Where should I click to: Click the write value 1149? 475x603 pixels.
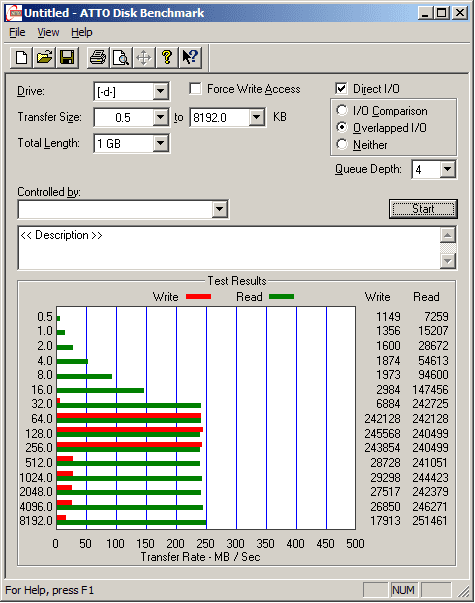coord(388,316)
